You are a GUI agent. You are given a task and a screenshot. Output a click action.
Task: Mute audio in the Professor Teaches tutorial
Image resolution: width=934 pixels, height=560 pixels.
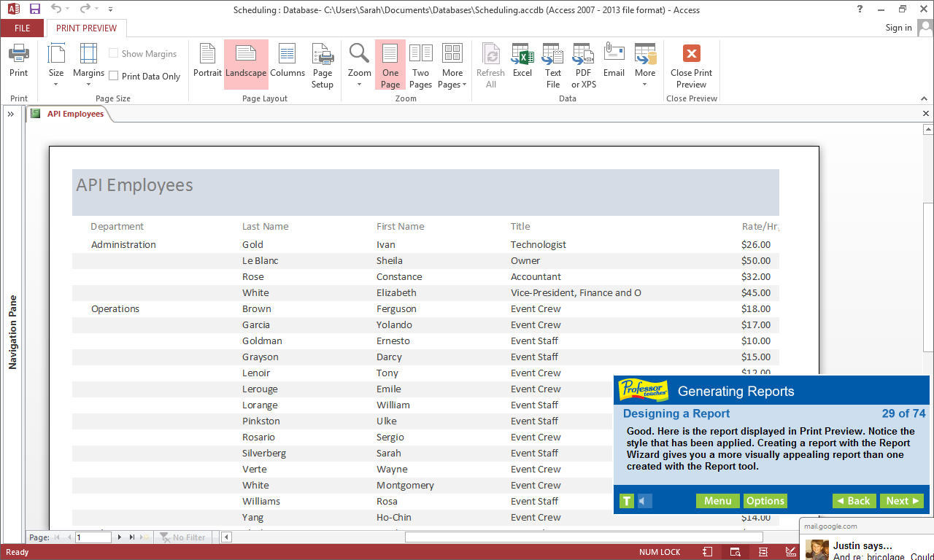click(x=643, y=501)
